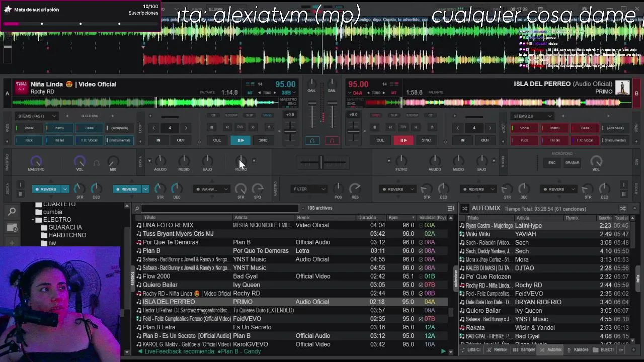Switch to the Karaoke tab
This screenshot has width=644, height=362.
click(578, 350)
